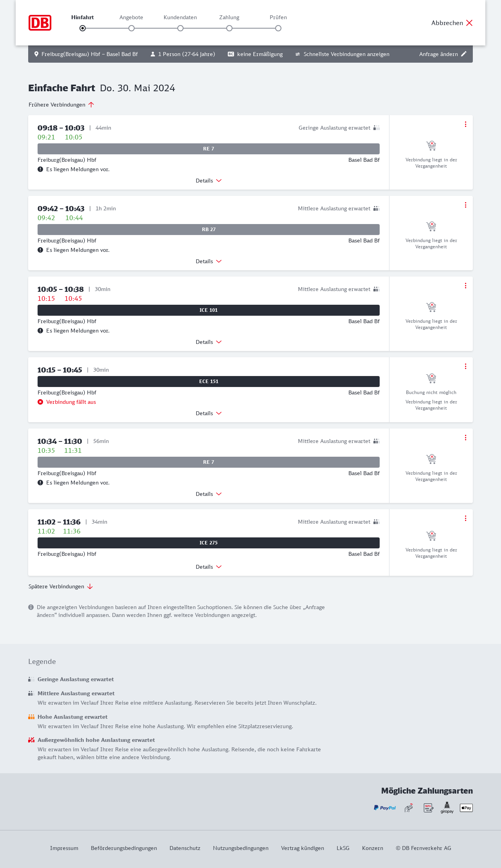
Task: Select the Angebote step in progress bar
Action: (132, 28)
